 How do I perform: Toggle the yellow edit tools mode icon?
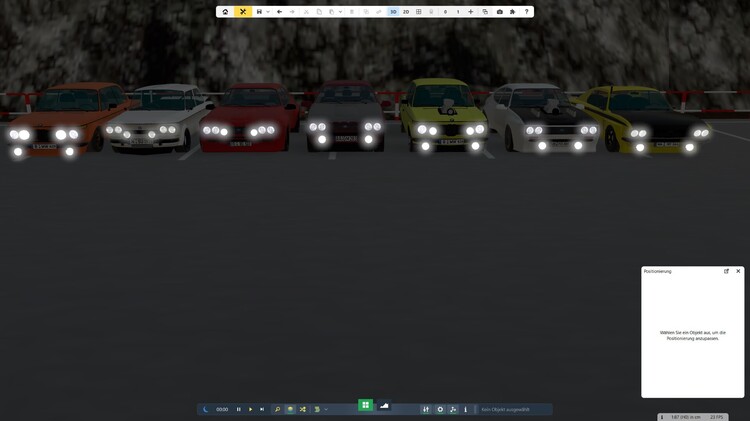[x=243, y=11]
